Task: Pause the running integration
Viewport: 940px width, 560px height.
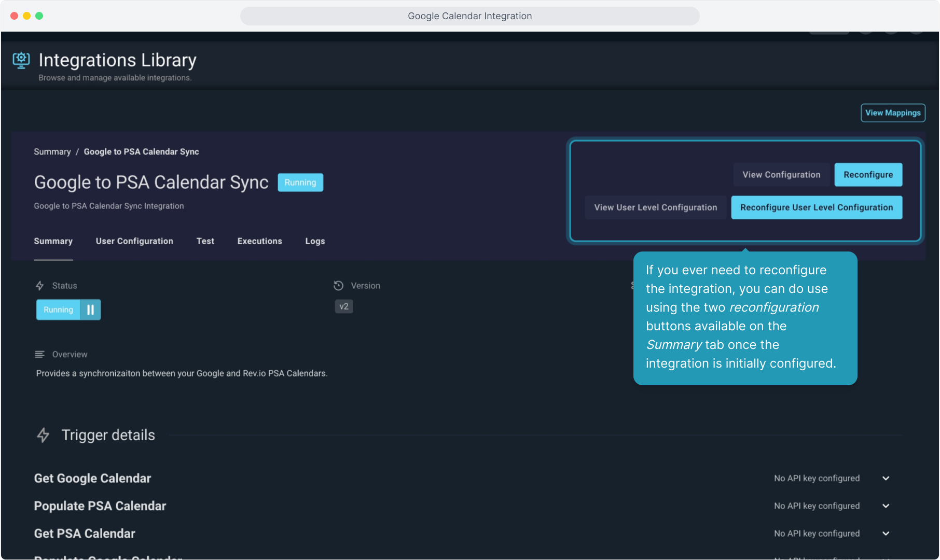Action: (91, 310)
